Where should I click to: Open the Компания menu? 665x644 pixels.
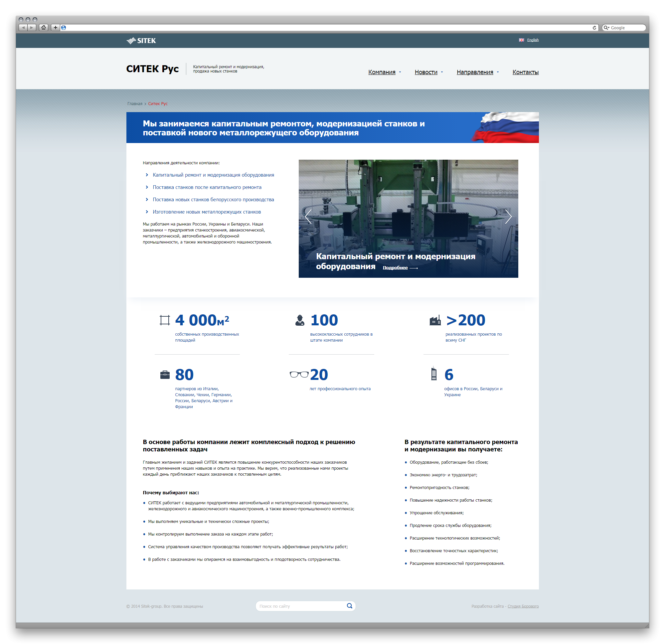(382, 72)
